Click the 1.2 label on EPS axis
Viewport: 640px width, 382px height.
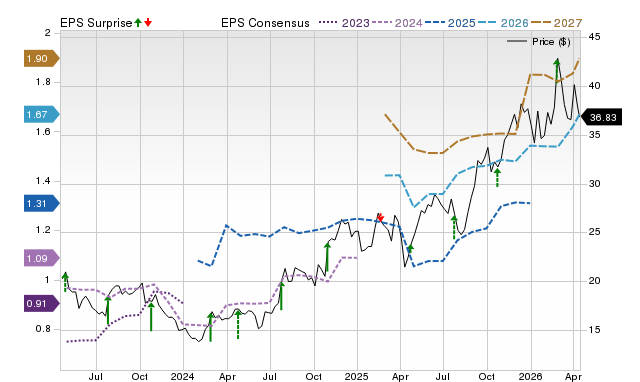[x=43, y=230]
